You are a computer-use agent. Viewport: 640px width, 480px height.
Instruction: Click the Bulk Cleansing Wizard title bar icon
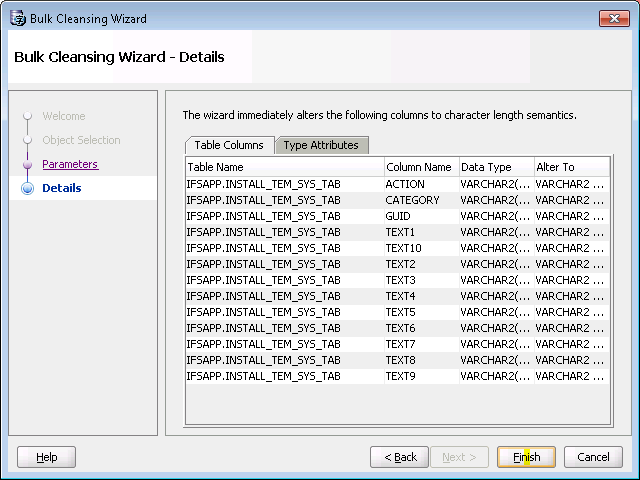click(17, 18)
